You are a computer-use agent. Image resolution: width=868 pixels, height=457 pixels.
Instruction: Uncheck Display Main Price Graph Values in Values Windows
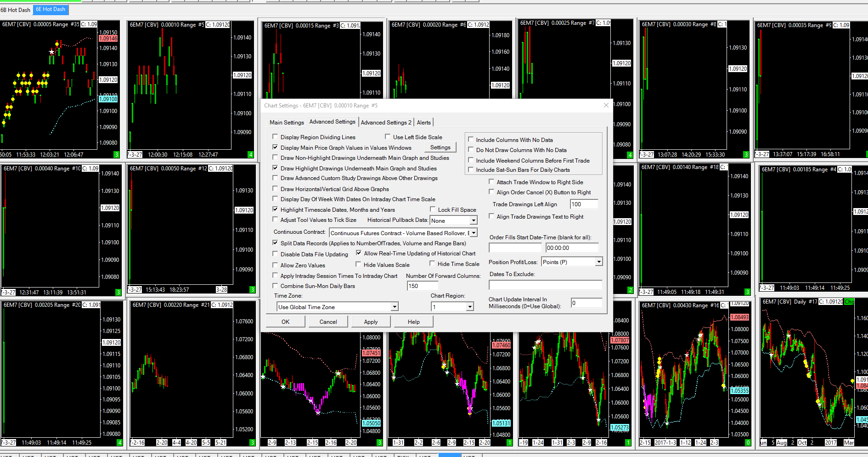point(275,147)
